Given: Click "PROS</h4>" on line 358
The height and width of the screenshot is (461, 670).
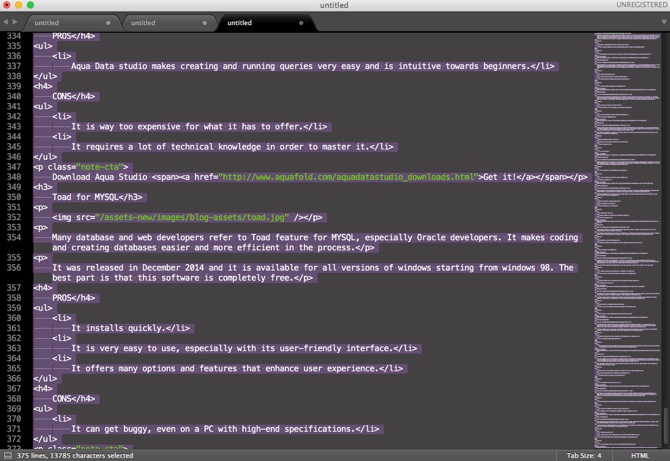Looking at the screenshot, I should 73,298.
